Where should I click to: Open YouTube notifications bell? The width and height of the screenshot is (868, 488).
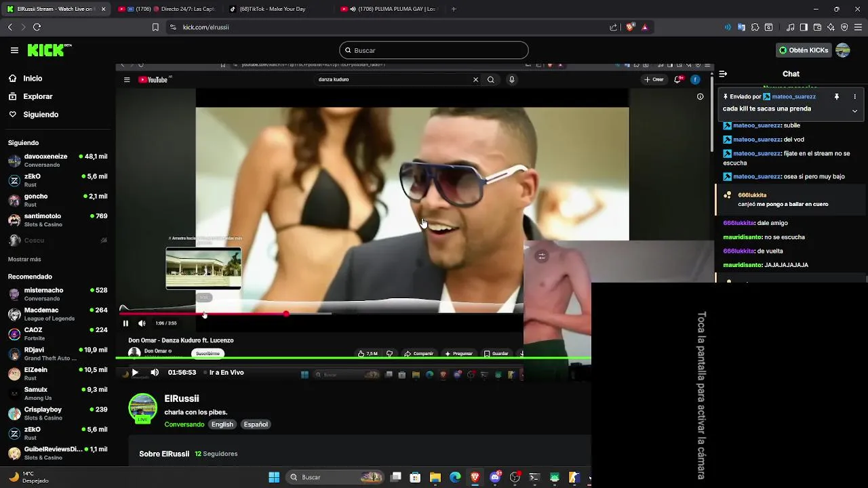(x=678, y=79)
